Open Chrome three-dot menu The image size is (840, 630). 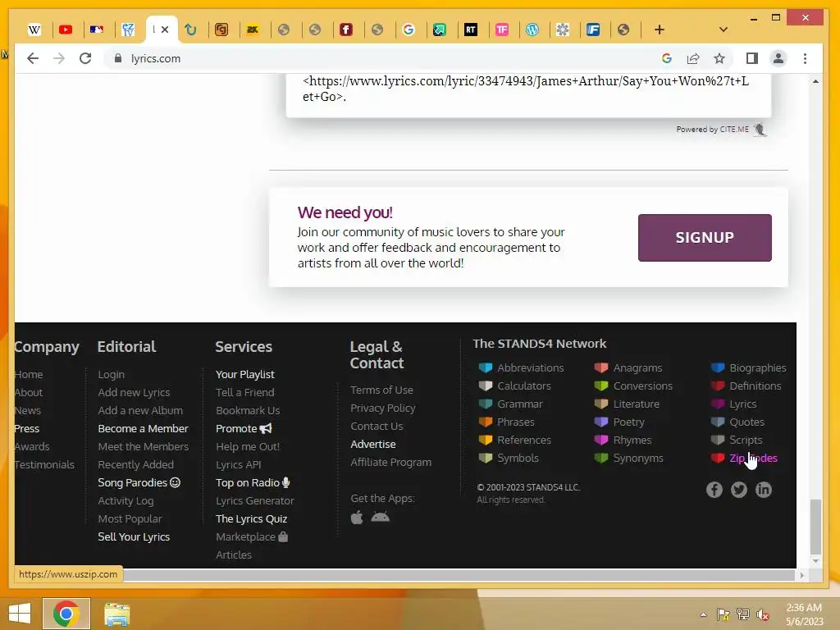point(805,58)
